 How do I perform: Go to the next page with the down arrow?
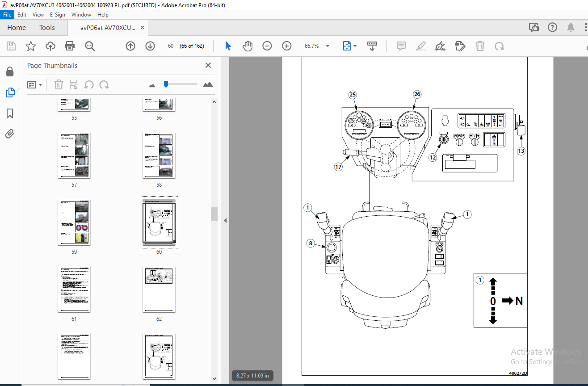150,46
